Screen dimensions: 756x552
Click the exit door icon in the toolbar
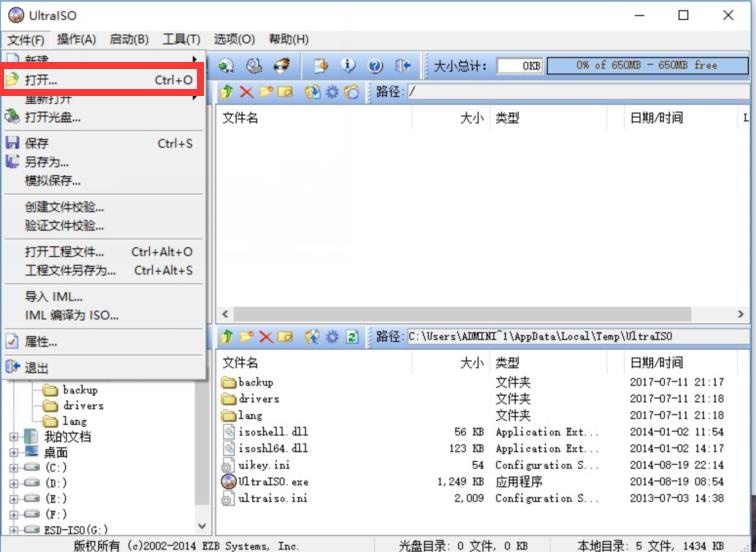point(403,66)
